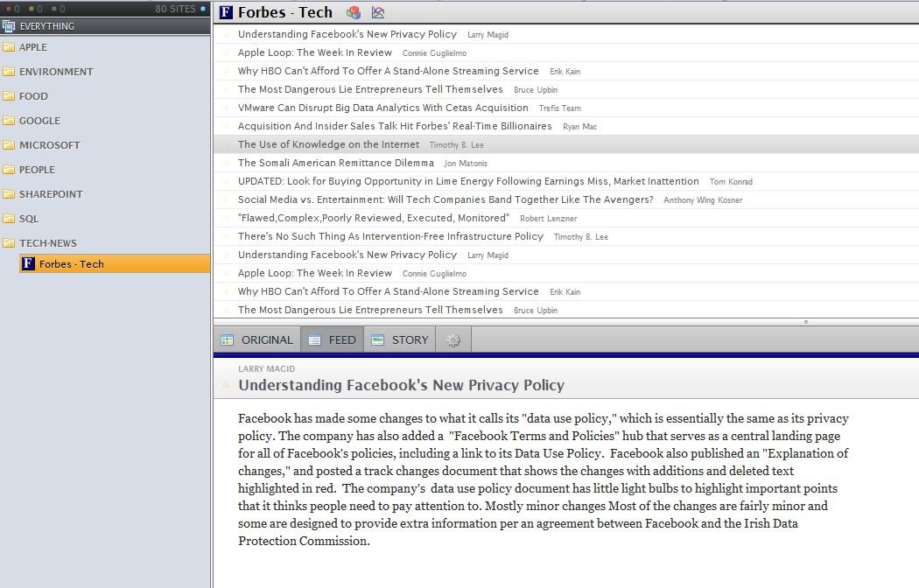Open the gear settings button beside STORY

(x=453, y=339)
